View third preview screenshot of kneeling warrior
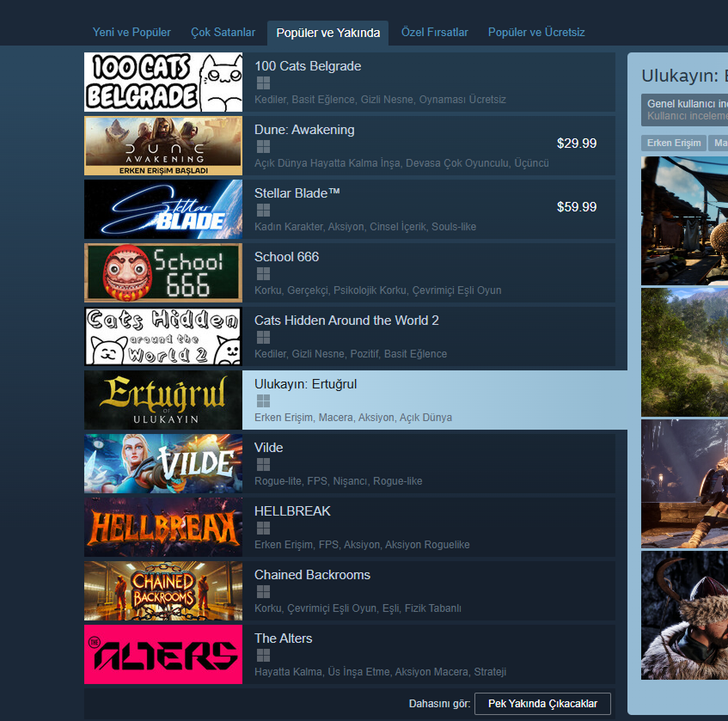This screenshot has height=721, width=728. (684, 484)
